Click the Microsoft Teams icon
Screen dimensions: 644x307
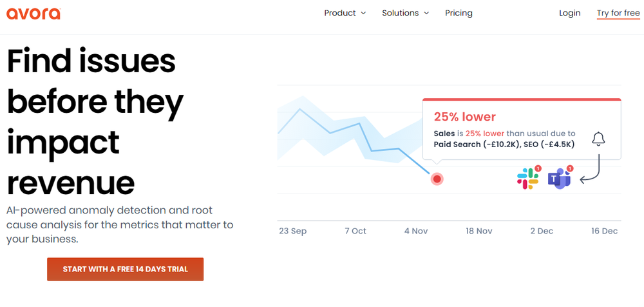[x=560, y=179]
